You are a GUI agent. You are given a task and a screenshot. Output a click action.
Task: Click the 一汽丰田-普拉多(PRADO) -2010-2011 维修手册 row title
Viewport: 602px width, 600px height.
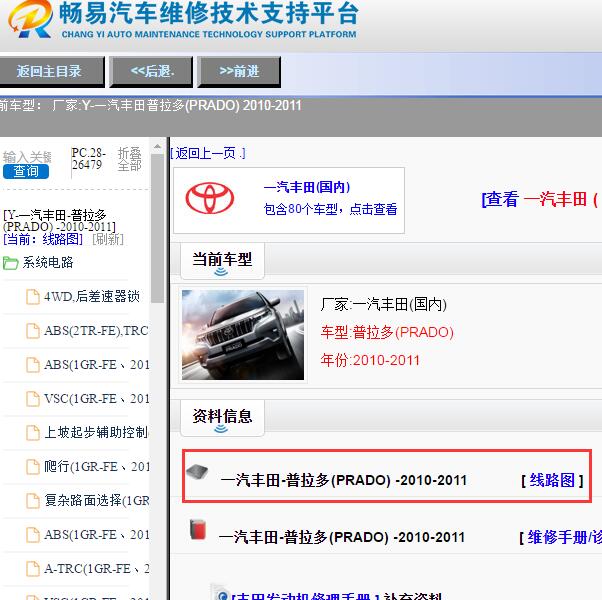pyautogui.click(x=342, y=537)
